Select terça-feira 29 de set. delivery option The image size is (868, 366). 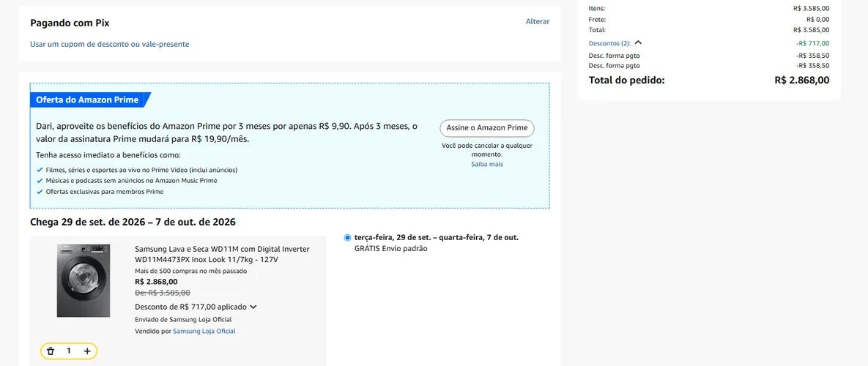click(347, 238)
